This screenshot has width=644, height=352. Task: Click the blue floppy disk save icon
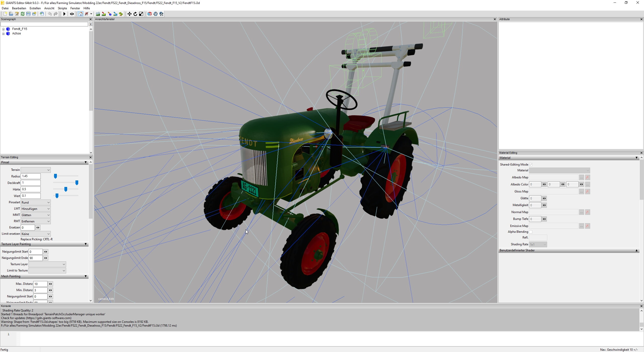coord(28,14)
